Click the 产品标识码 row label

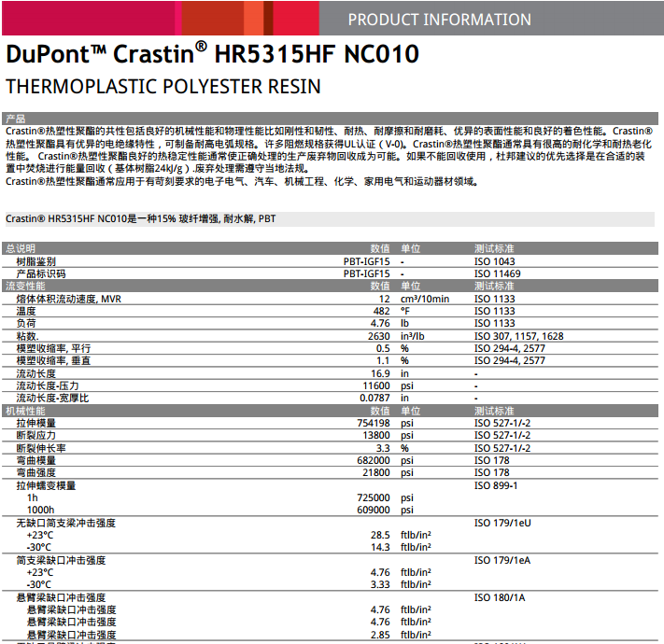click(41, 273)
